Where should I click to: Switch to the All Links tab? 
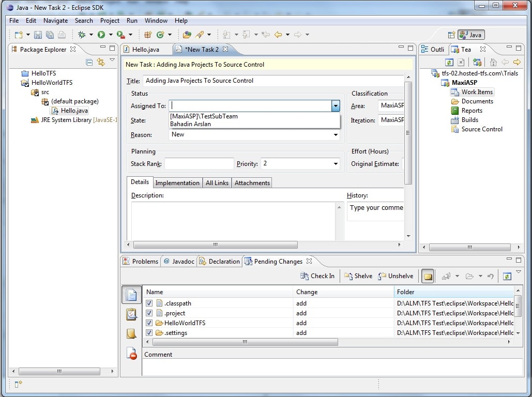click(x=217, y=183)
